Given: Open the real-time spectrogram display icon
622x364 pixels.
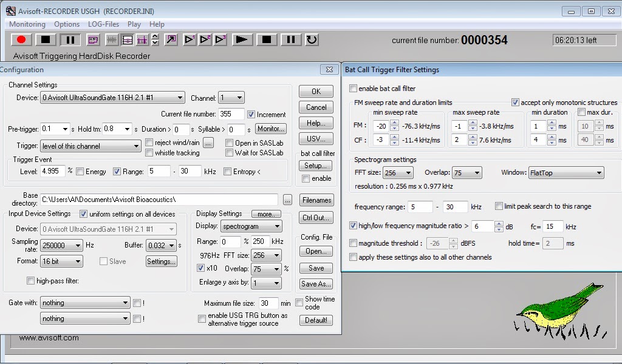Looking at the screenshot, I should tap(126, 39).
